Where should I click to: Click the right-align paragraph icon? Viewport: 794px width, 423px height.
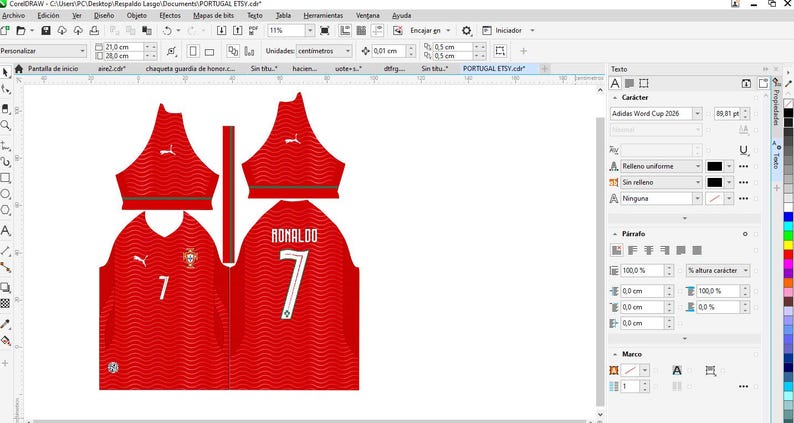pos(665,250)
